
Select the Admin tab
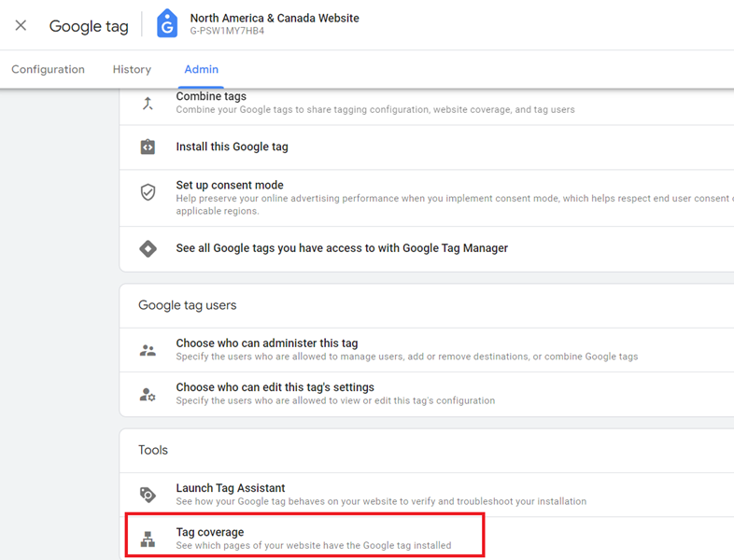(x=202, y=69)
